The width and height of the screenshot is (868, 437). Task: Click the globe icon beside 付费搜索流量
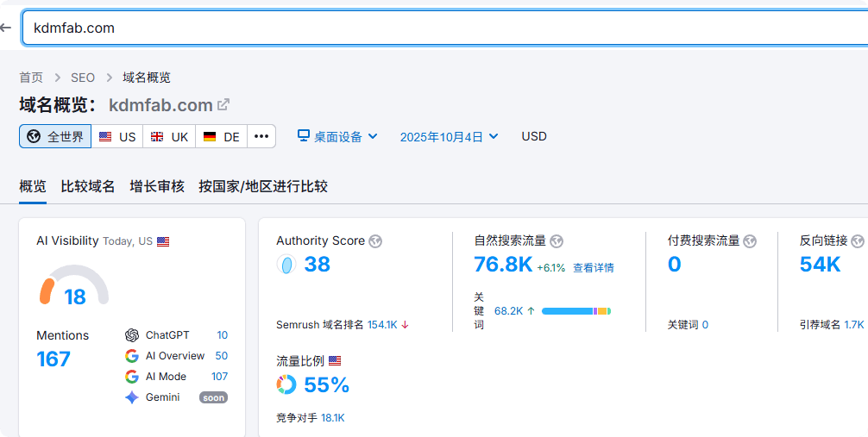click(x=750, y=241)
